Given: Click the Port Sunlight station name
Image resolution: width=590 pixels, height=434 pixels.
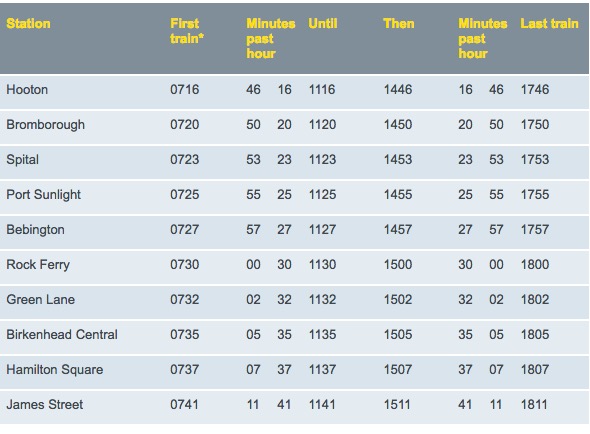Looking at the screenshot, I should [44, 195].
